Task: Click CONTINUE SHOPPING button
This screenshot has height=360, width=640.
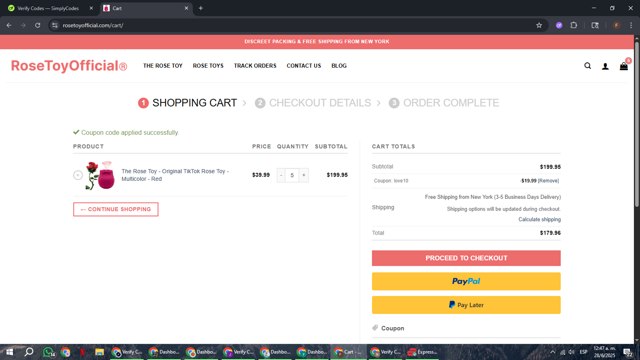Action: pos(116,209)
